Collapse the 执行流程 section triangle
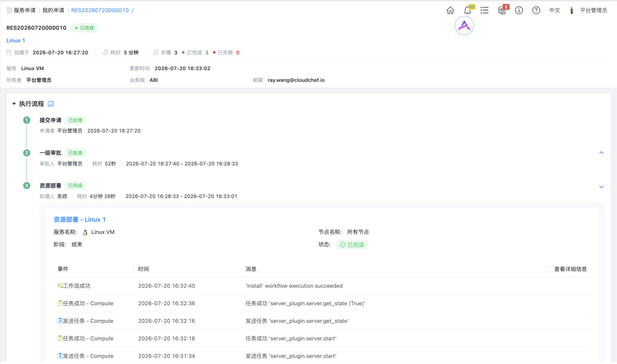The height and width of the screenshot is (364, 617). (x=14, y=104)
